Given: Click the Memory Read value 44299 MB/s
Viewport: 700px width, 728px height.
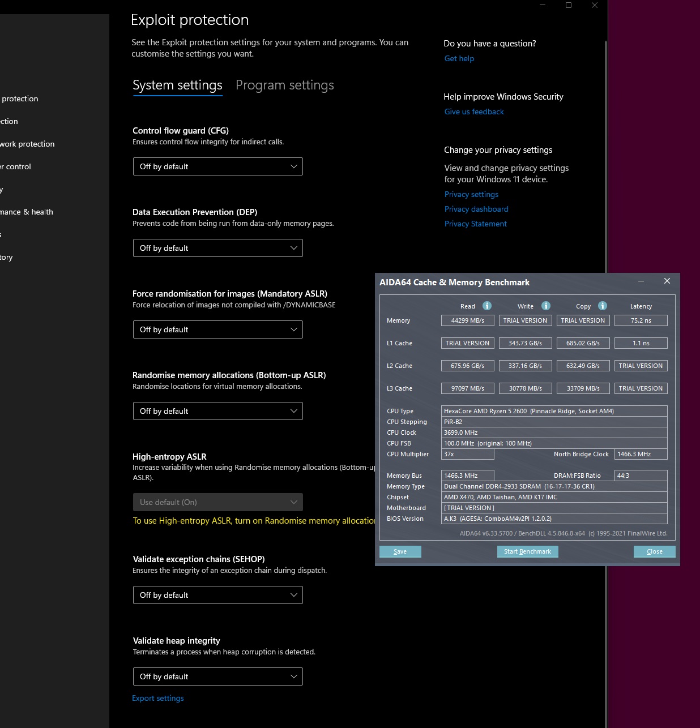Looking at the screenshot, I should (x=468, y=320).
